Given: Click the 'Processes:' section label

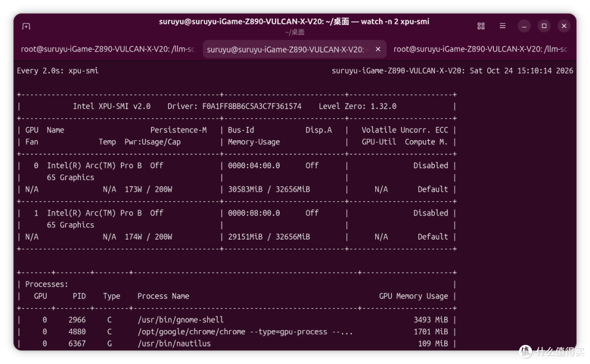Looking at the screenshot, I should coord(46,284).
